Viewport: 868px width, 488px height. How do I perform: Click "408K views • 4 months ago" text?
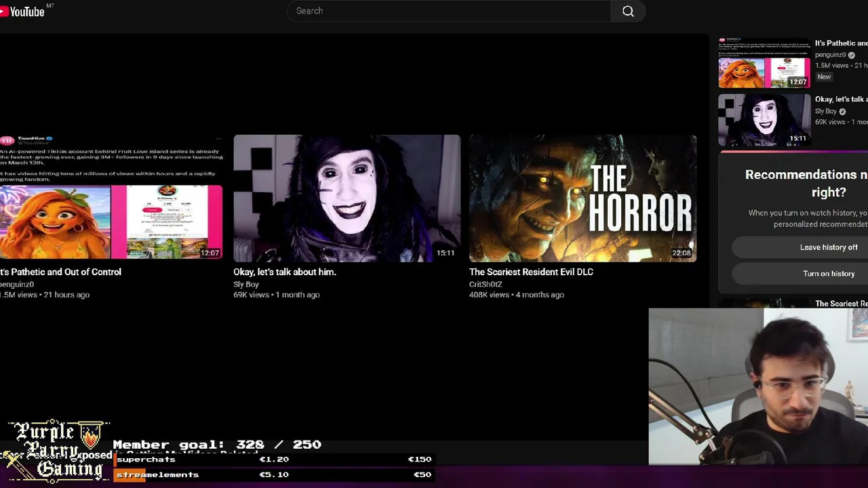pyautogui.click(x=517, y=295)
